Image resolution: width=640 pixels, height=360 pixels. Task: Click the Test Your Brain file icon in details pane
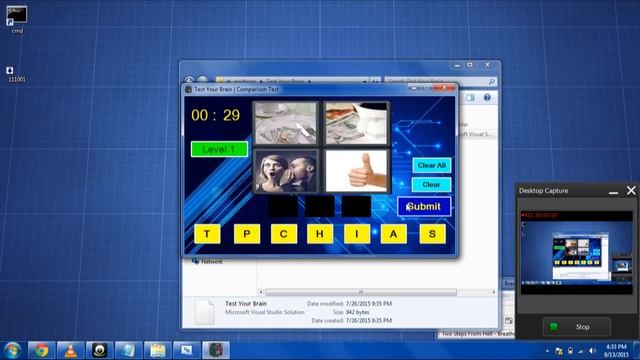click(204, 312)
